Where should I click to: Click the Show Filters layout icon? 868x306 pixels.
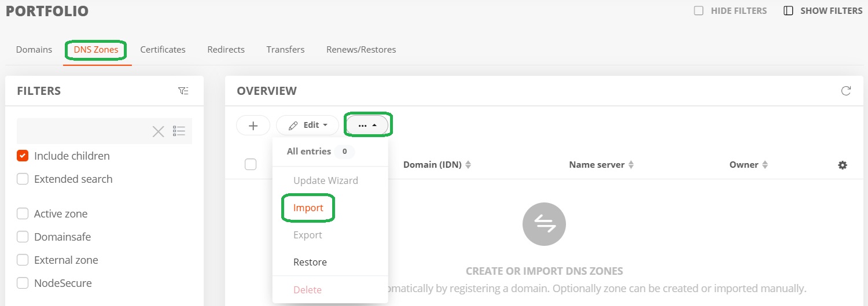(788, 11)
